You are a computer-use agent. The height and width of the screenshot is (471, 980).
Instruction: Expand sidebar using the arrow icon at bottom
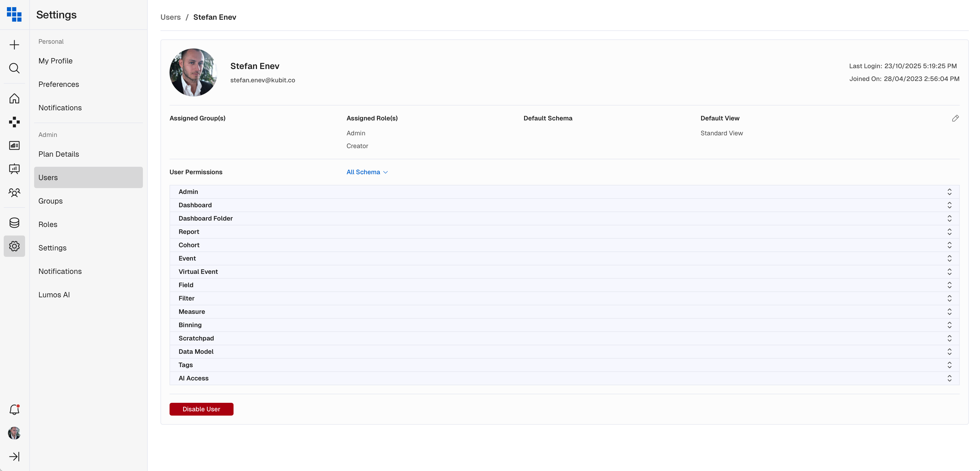(14, 456)
